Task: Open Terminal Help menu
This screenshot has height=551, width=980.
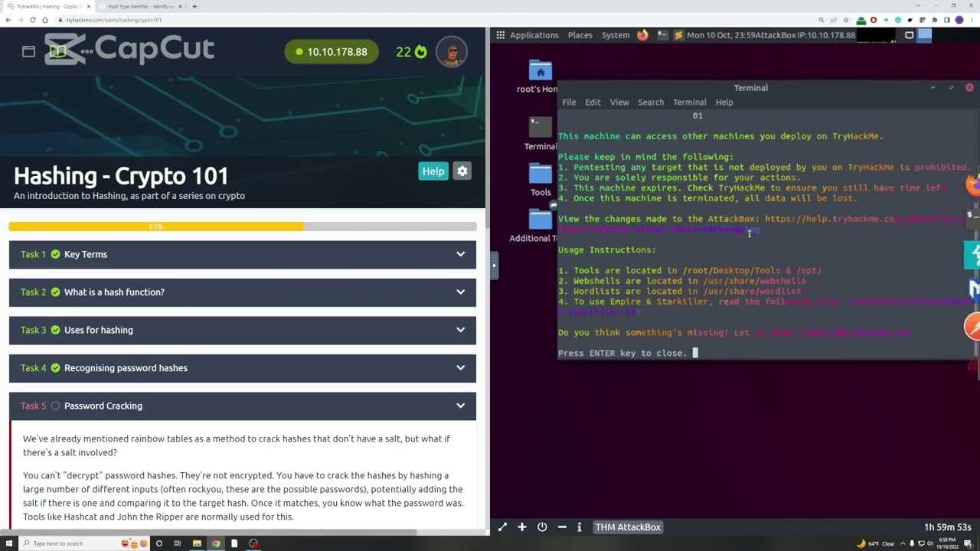Action: click(724, 103)
